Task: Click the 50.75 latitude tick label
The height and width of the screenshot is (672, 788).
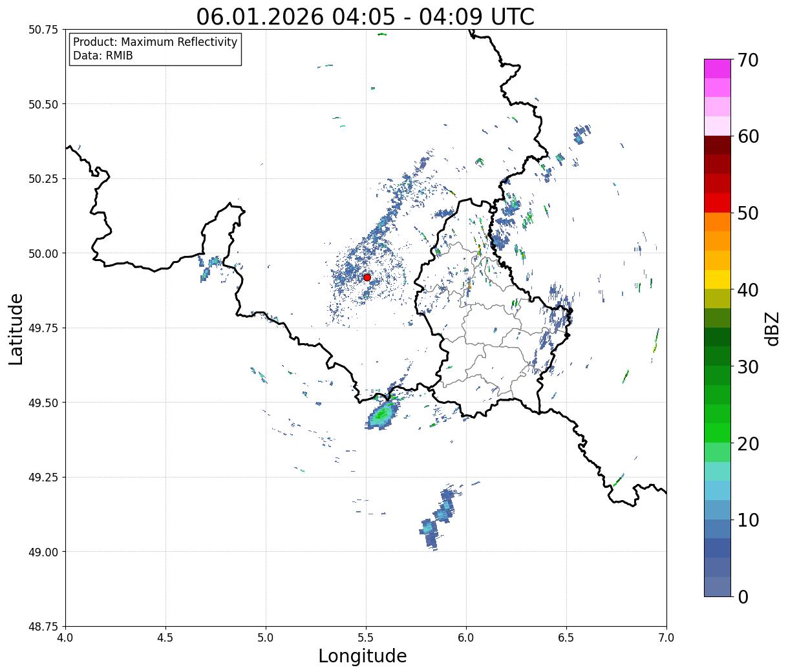Action: (x=43, y=30)
